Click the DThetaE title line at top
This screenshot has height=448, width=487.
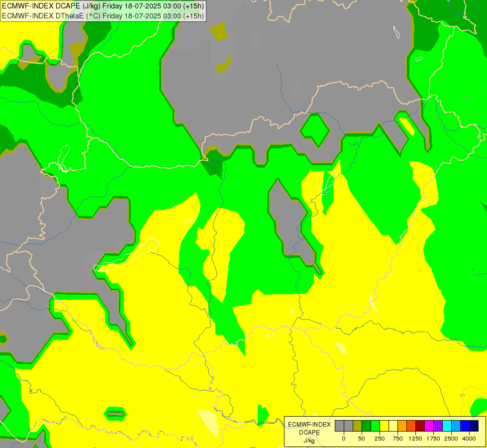point(103,16)
